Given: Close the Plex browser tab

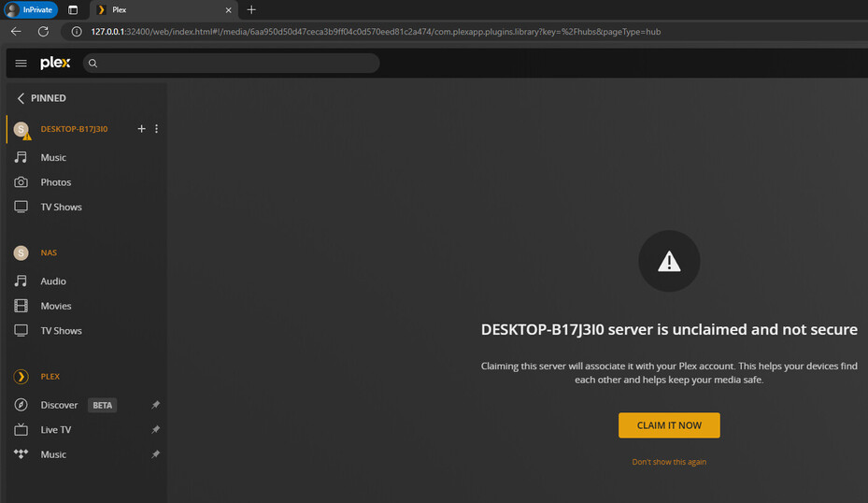Looking at the screenshot, I should point(228,10).
